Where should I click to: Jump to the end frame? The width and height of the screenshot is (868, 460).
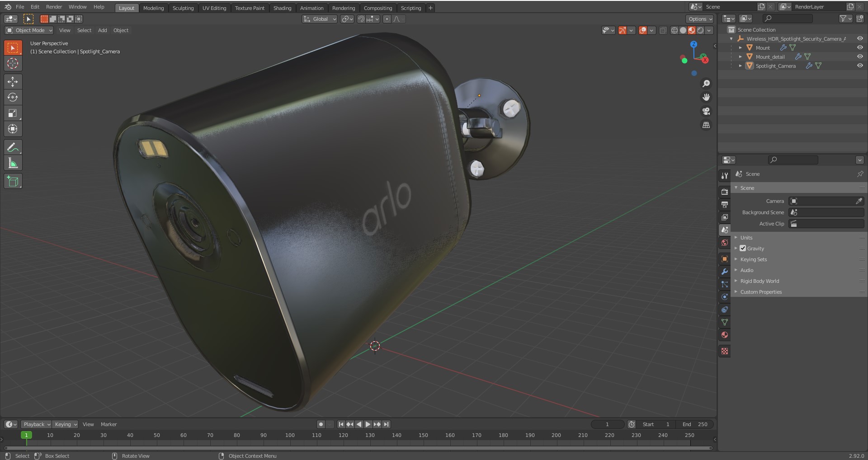tap(386, 424)
